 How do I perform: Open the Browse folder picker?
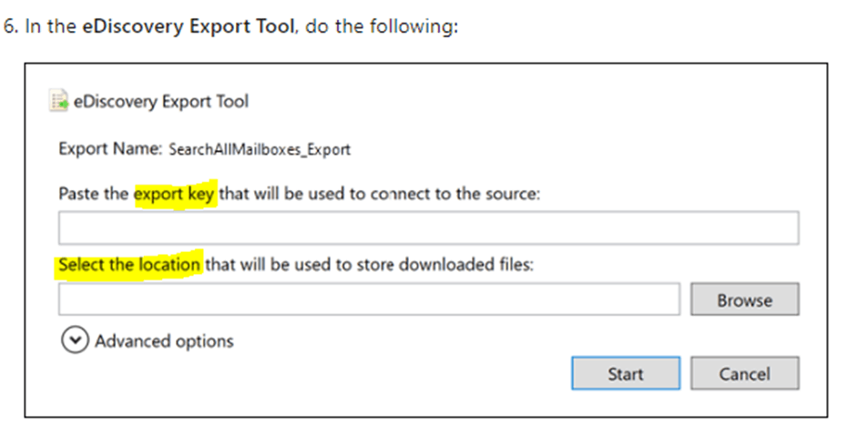[744, 299]
